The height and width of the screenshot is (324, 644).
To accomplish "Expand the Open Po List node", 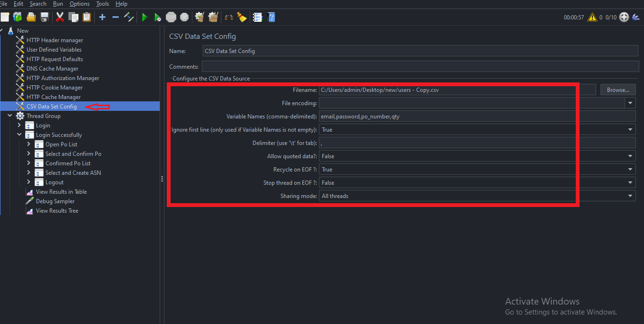I will coord(29,144).
